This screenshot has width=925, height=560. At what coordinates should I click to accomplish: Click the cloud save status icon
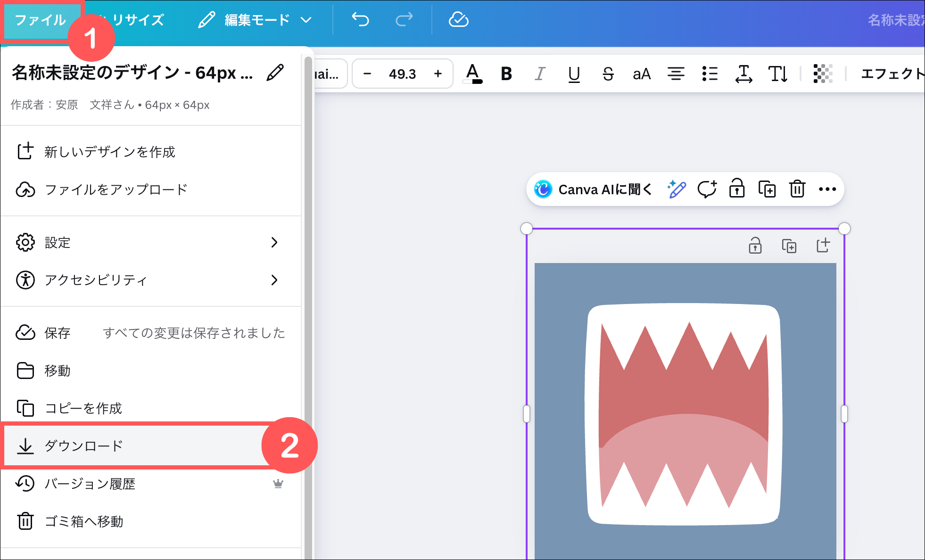(x=458, y=20)
